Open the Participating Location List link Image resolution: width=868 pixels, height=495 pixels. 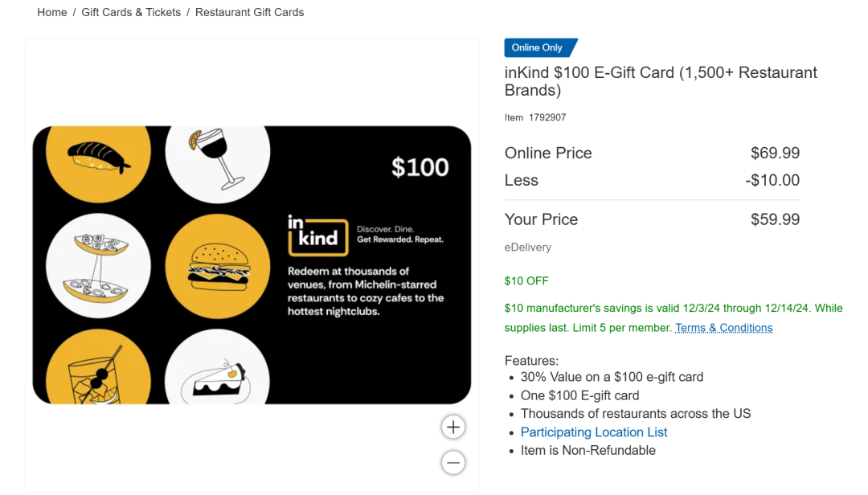(x=594, y=432)
